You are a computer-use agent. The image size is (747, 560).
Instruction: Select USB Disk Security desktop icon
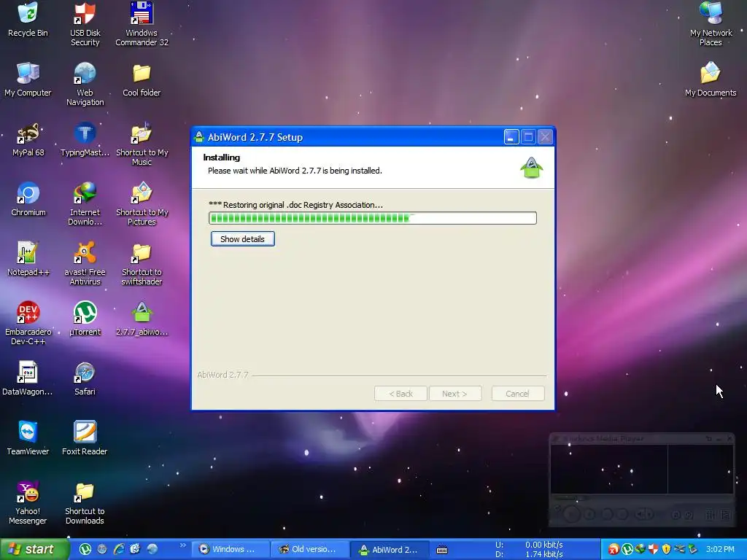[x=85, y=23]
